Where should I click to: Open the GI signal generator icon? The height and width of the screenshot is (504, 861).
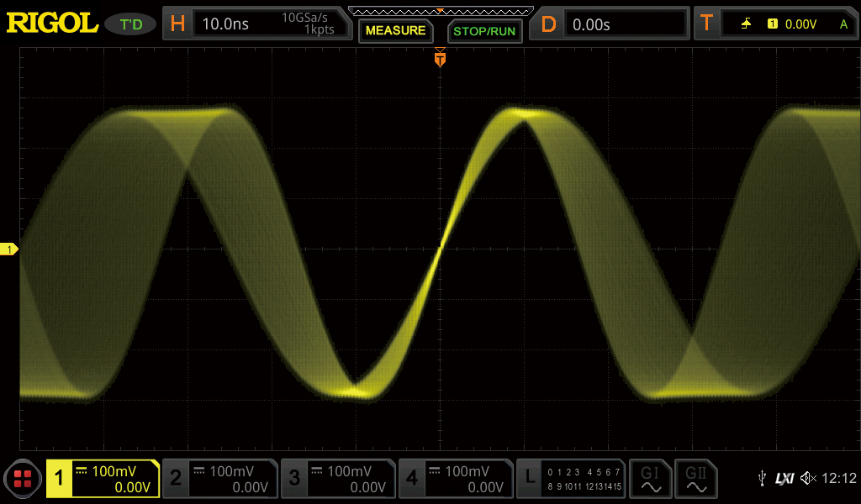click(x=650, y=479)
